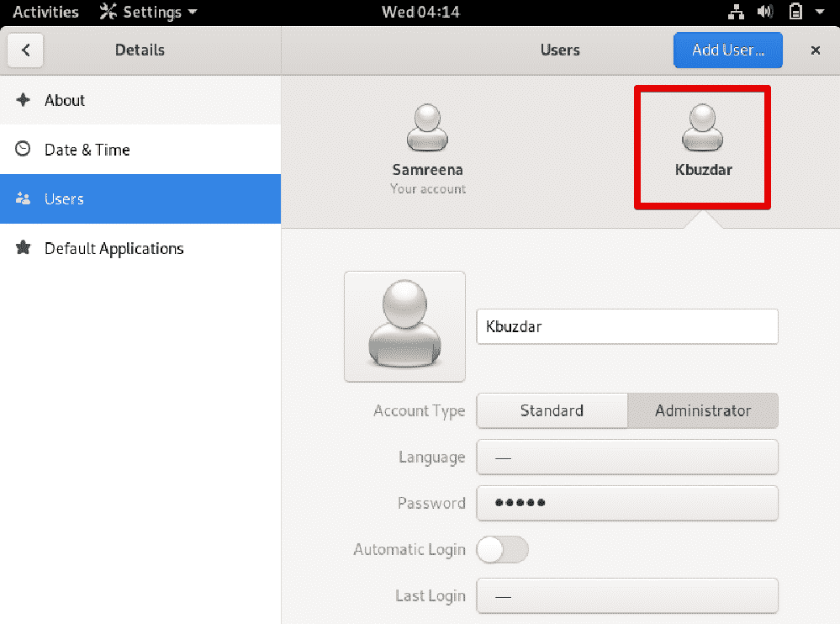Click the 'Your account' label under Samreena
Viewport: 840px width, 624px height.
pyautogui.click(x=428, y=189)
